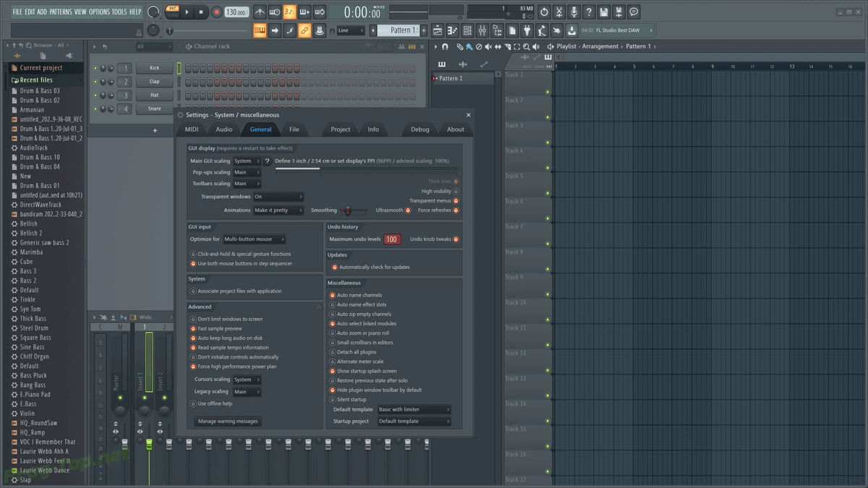Click the save new version icon
The width and height of the screenshot is (868, 488).
tap(618, 12)
